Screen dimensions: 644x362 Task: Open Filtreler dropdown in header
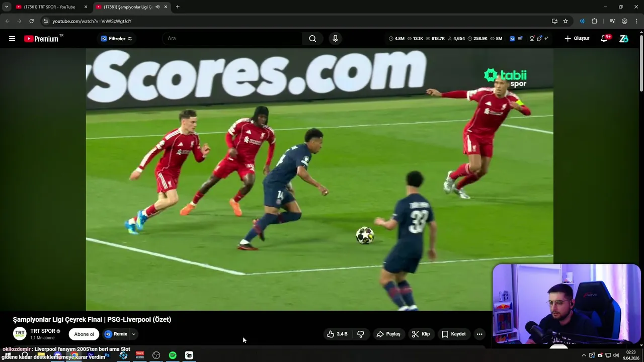tap(116, 39)
